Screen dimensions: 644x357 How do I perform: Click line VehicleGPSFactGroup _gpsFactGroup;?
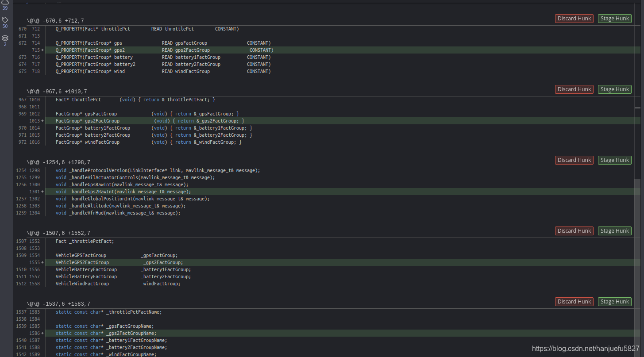click(117, 255)
